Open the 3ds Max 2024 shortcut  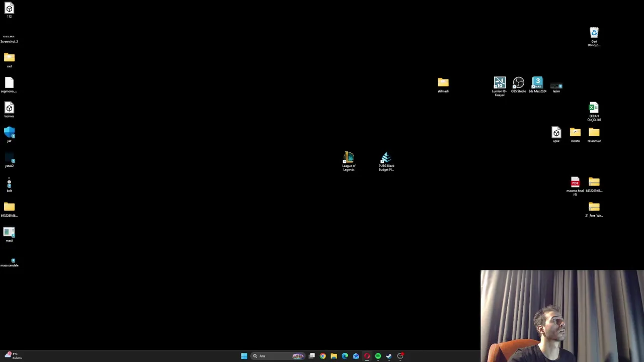(537, 85)
